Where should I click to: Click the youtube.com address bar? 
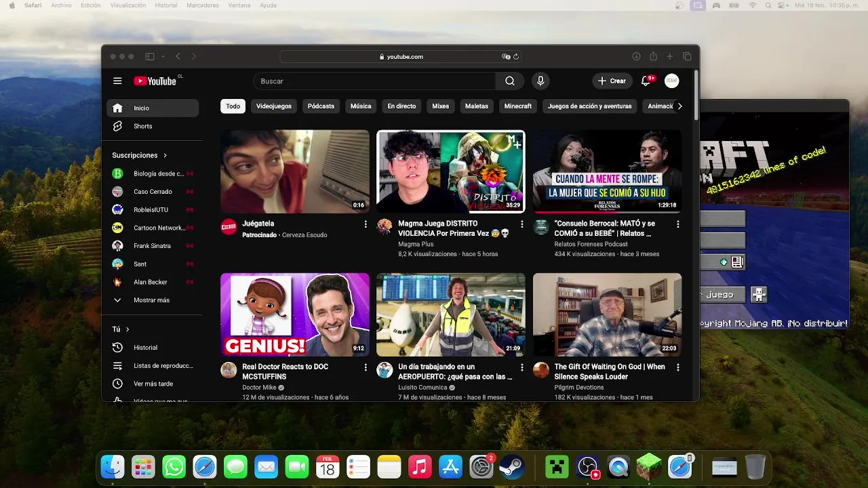click(401, 57)
